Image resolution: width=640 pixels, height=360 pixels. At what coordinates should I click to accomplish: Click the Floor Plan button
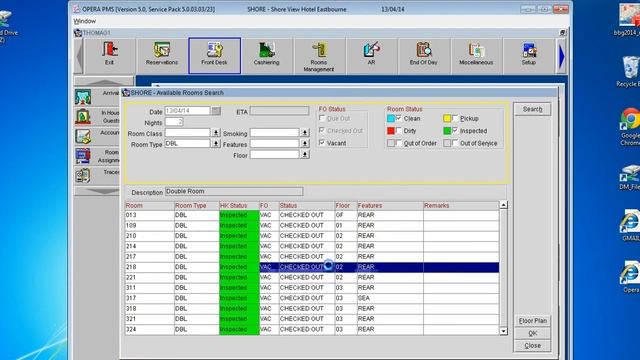533,321
